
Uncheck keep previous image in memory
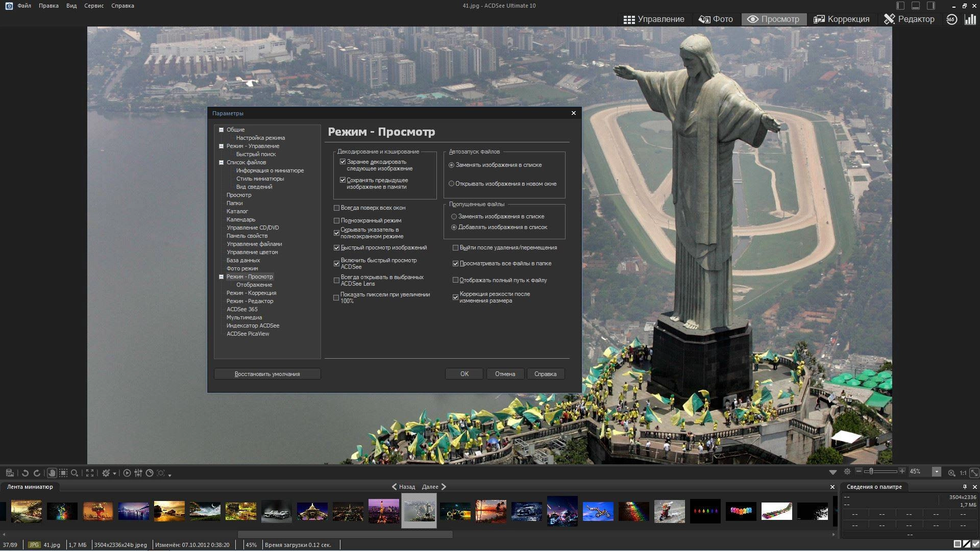click(342, 180)
